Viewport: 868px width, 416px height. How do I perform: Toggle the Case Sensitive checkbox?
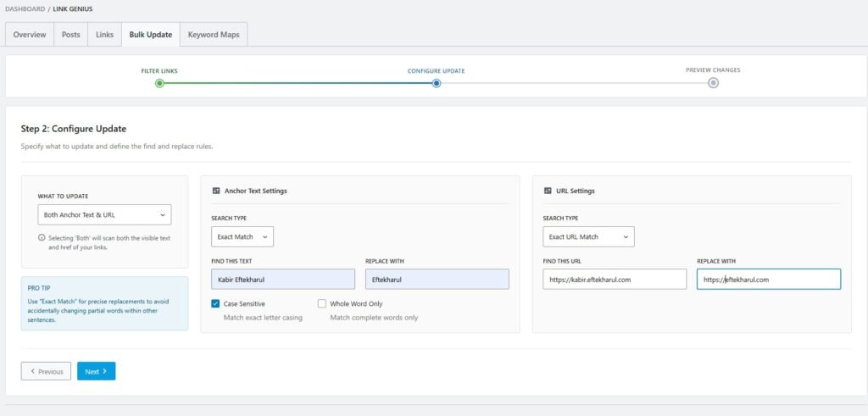point(216,303)
